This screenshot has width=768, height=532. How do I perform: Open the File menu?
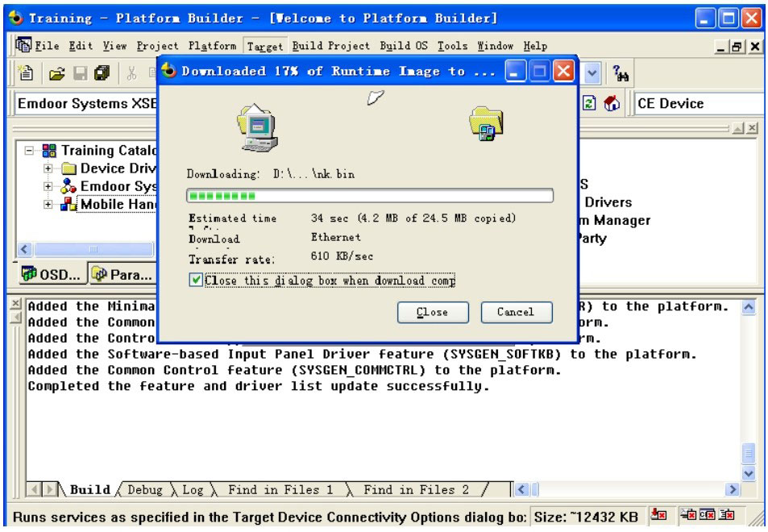click(x=47, y=46)
